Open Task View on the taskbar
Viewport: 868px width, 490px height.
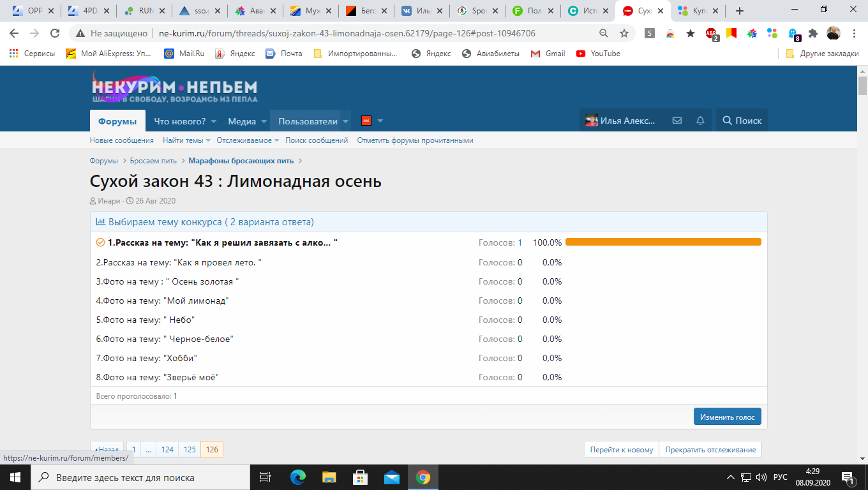[x=266, y=477]
